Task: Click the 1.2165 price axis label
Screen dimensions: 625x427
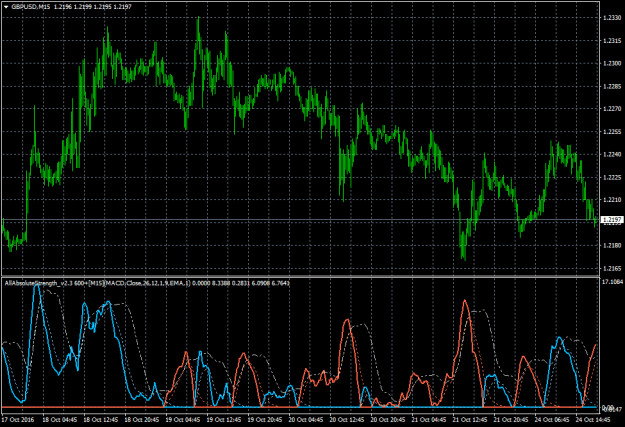Action: click(x=612, y=268)
